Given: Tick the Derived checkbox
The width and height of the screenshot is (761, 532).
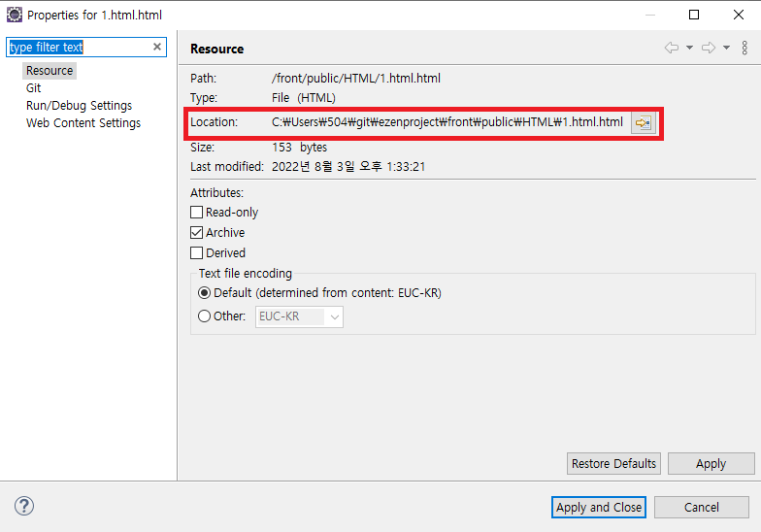Looking at the screenshot, I should (196, 252).
